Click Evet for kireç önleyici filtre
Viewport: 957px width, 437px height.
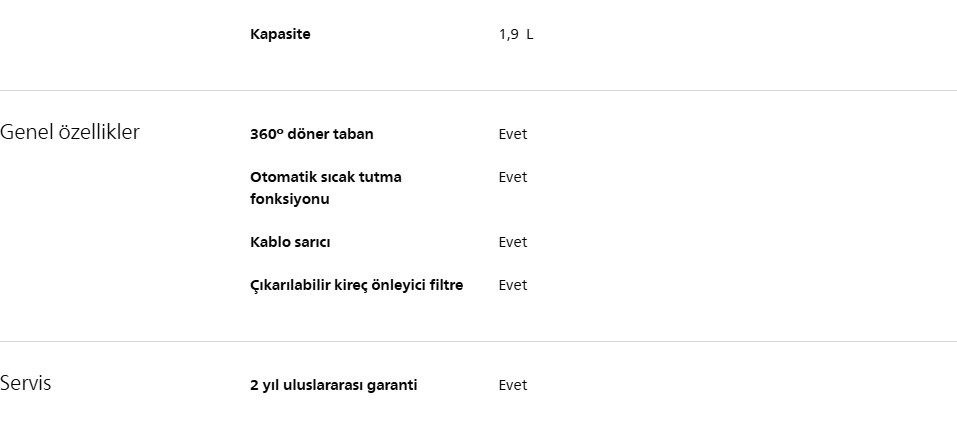pyautogui.click(x=512, y=285)
